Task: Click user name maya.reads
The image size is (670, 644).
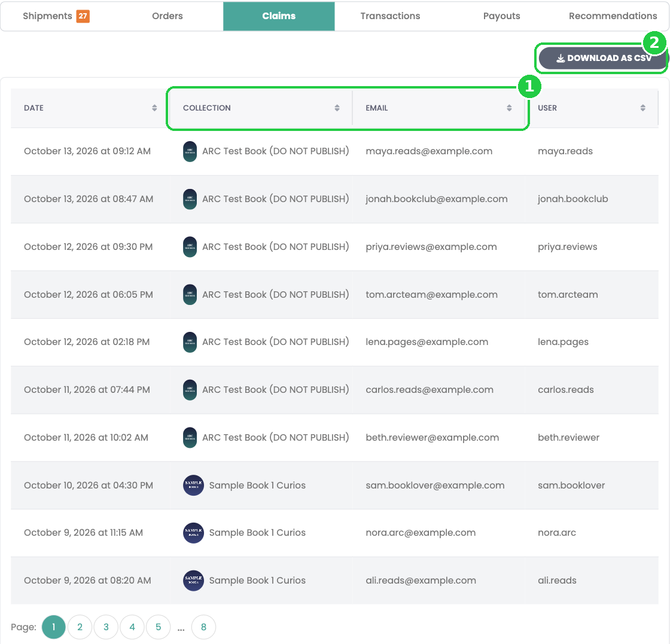Action: pos(565,151)
